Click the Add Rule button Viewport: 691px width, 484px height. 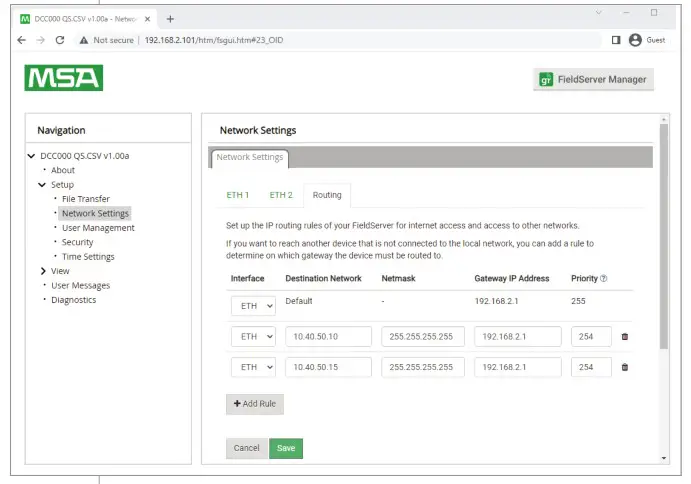pos(255,404)
